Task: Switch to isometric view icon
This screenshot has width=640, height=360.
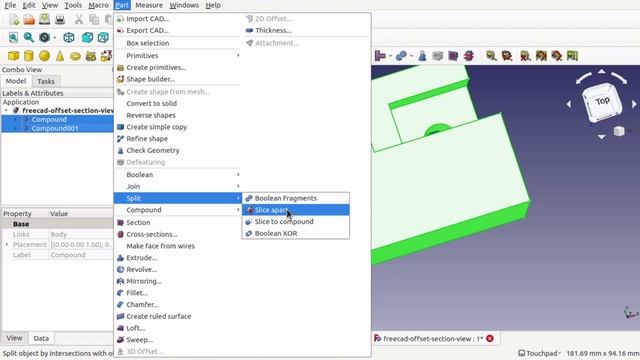Action: [69, 38]
